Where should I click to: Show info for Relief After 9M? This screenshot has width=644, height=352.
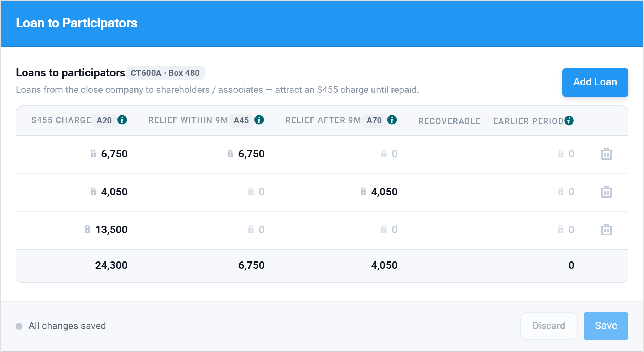[392, 120]
